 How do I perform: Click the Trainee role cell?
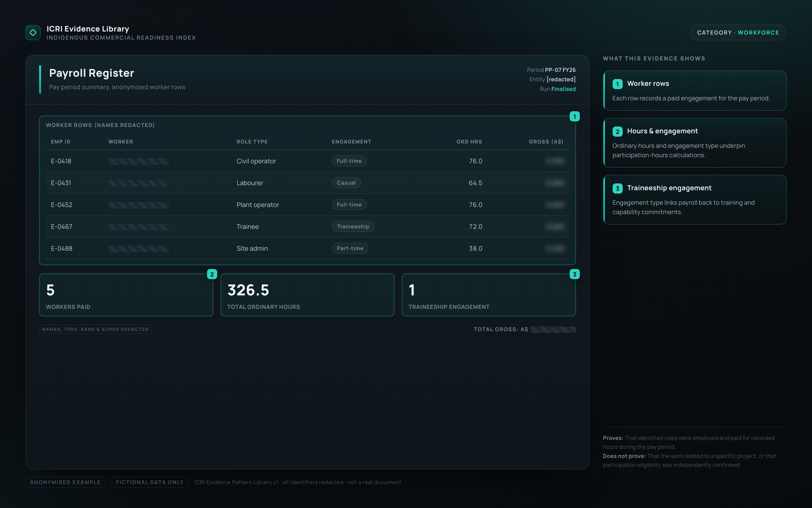[x=247, y=227]
